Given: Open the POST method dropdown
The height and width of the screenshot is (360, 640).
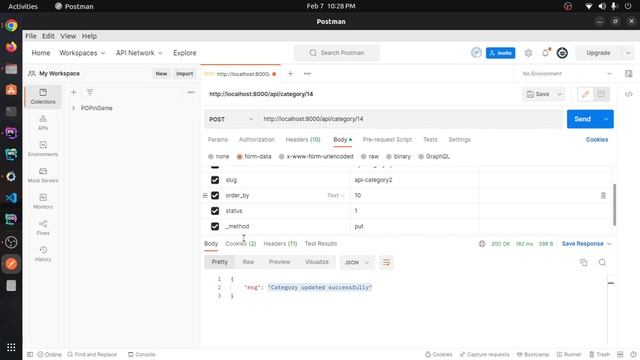Looking at the screenshot, I should point(231,119).
